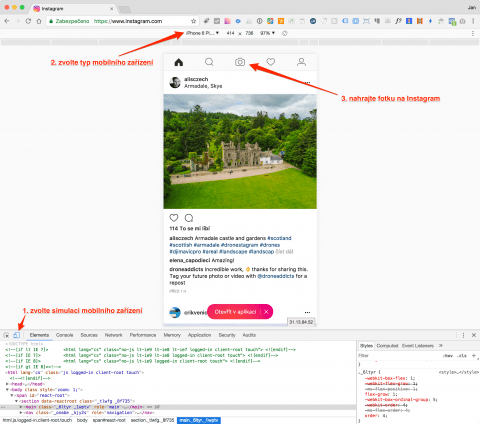Rotate device orientation icon
480x424 pixels.
[285, 33]
